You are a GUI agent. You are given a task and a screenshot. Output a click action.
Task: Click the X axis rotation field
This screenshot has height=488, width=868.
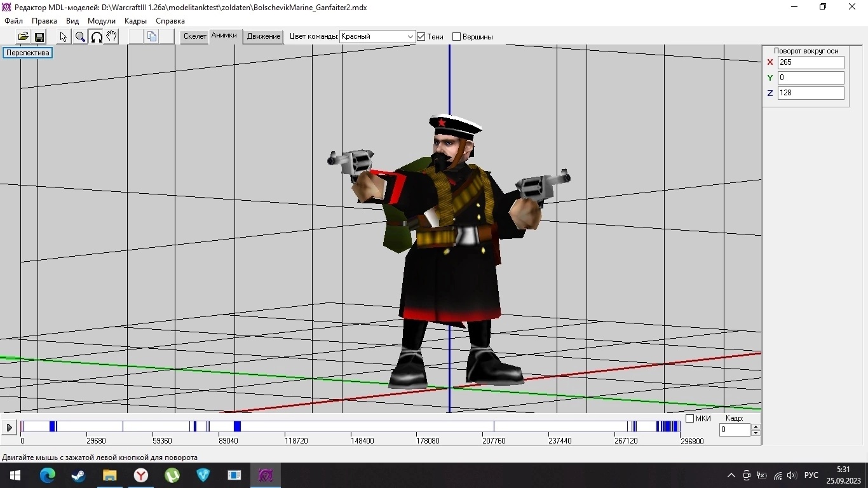click(x=811, y=62)
